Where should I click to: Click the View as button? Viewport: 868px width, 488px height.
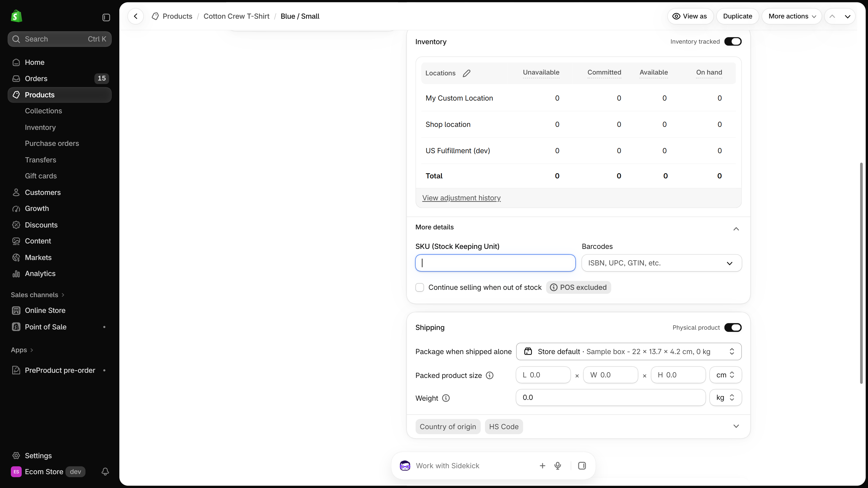coord(690,16)
